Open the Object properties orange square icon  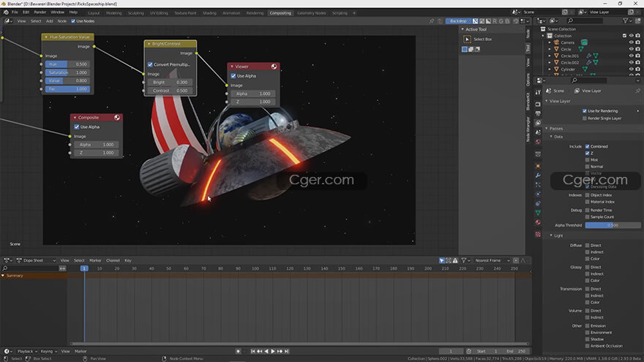pyautogui.click(x=538, y=166)
